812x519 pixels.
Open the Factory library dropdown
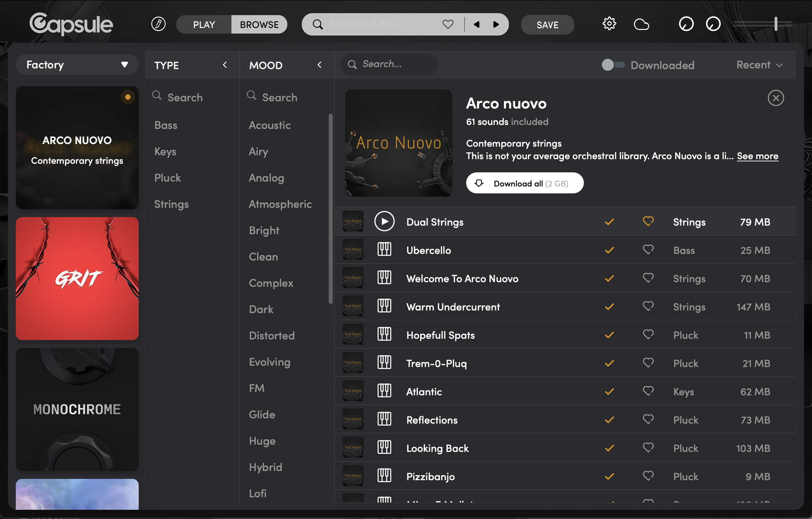click(x=77, y=64)
